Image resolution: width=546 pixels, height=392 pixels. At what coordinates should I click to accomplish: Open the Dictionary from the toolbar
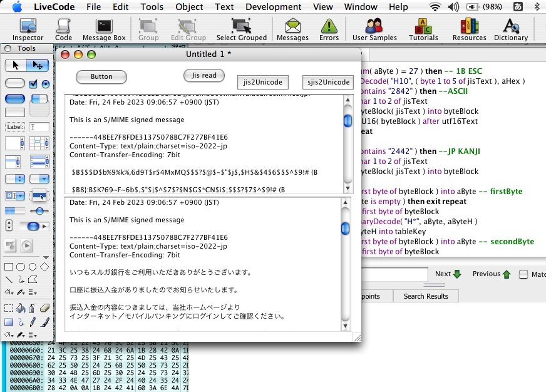click(x=511, y=28)
